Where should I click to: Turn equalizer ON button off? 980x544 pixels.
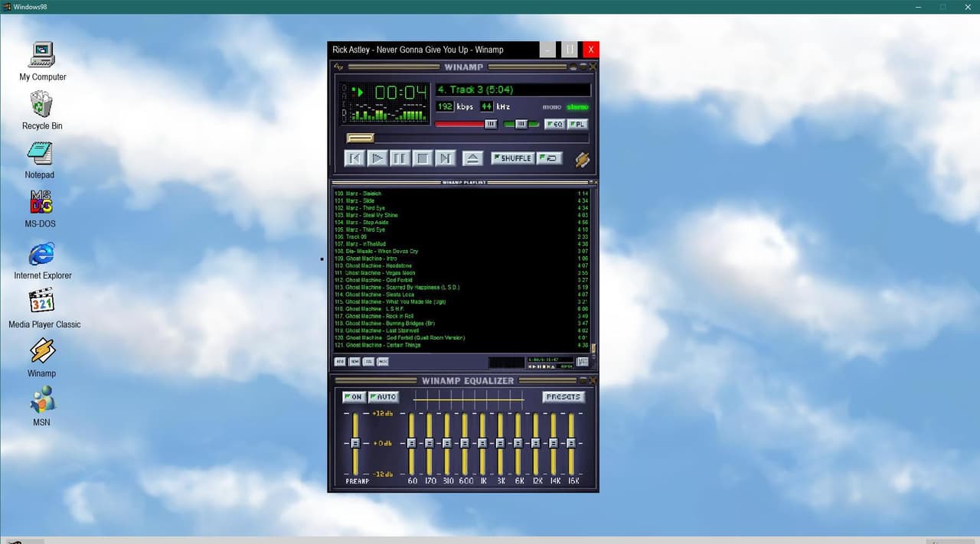(354, 397)
